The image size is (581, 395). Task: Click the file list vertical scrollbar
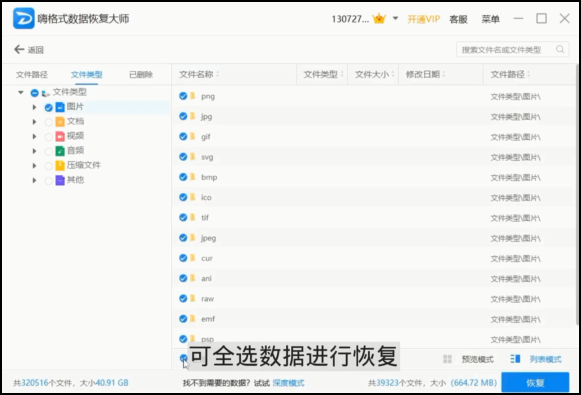(577, 196)
